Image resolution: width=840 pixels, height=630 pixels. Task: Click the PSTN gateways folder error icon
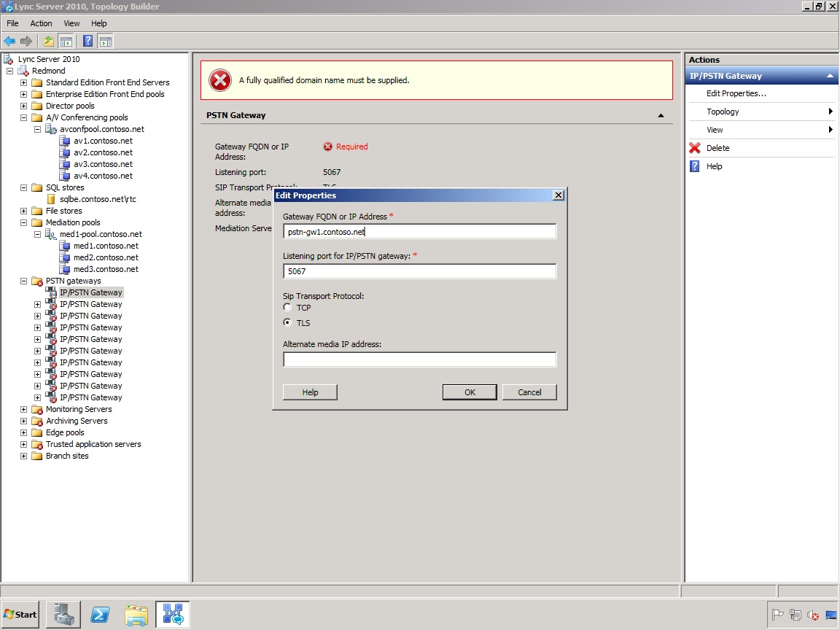(x=37, y=281)
